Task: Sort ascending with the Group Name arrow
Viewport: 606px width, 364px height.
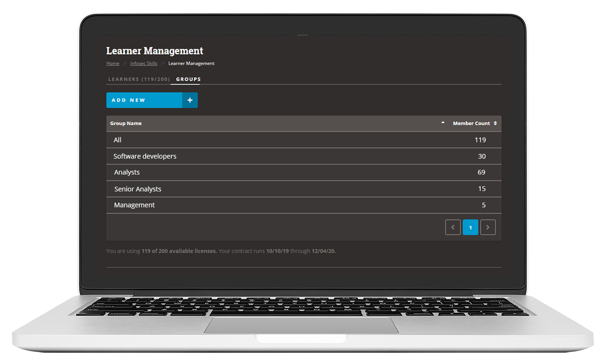Action: tap(443, 123)
